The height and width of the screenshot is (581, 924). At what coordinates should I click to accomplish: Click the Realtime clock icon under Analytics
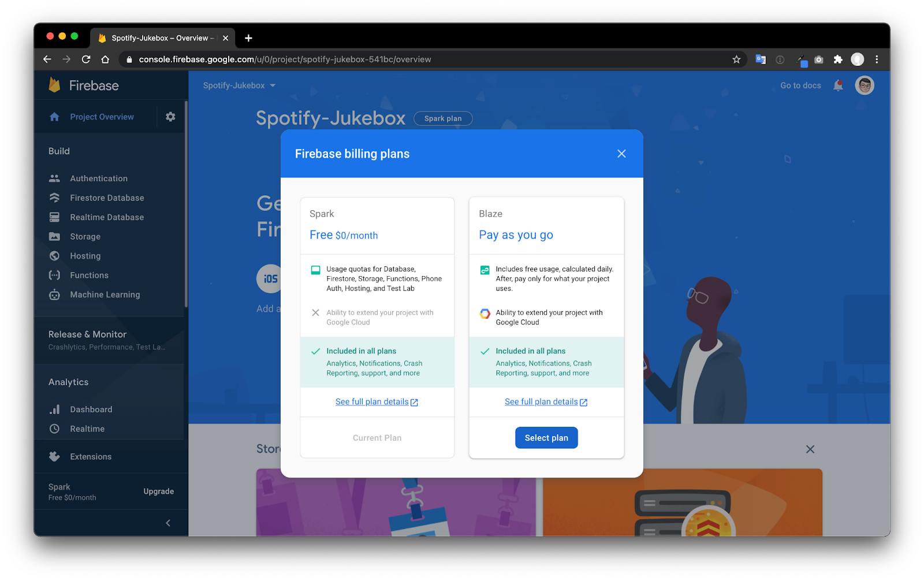pyautogui.click(x=54, y=429)
